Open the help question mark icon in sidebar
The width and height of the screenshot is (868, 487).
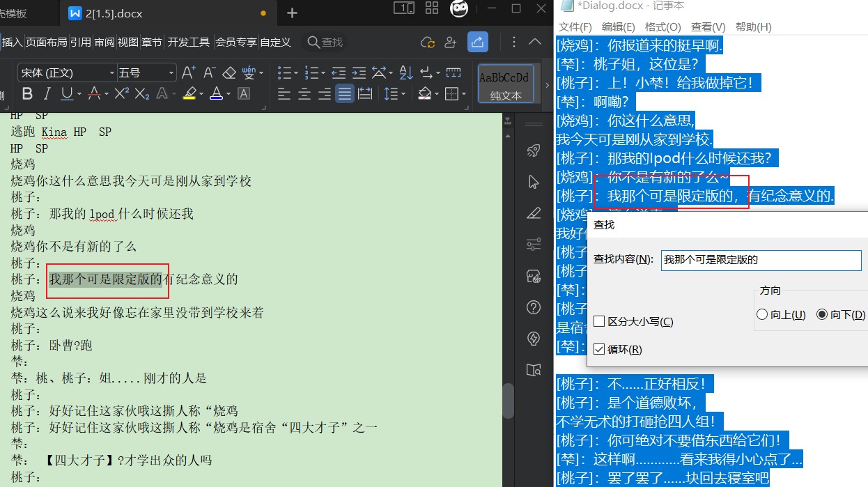point(534,307)
